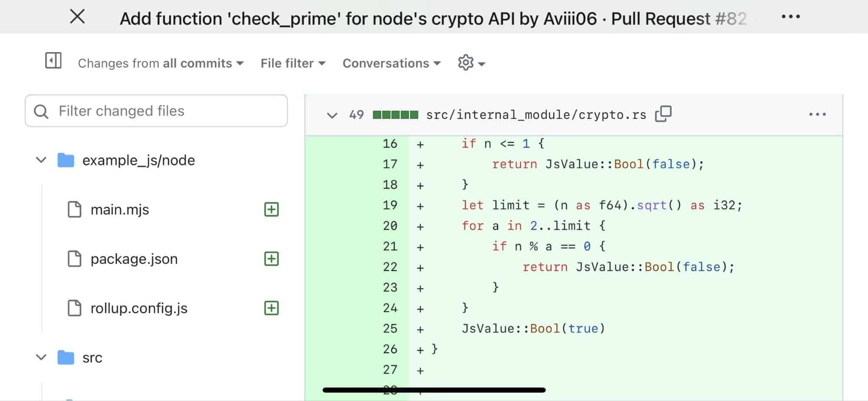Click the green diffstat bar for crypto.rs
Screen dimensions: 868x401
pyautogui.click(x=395, y=115)
